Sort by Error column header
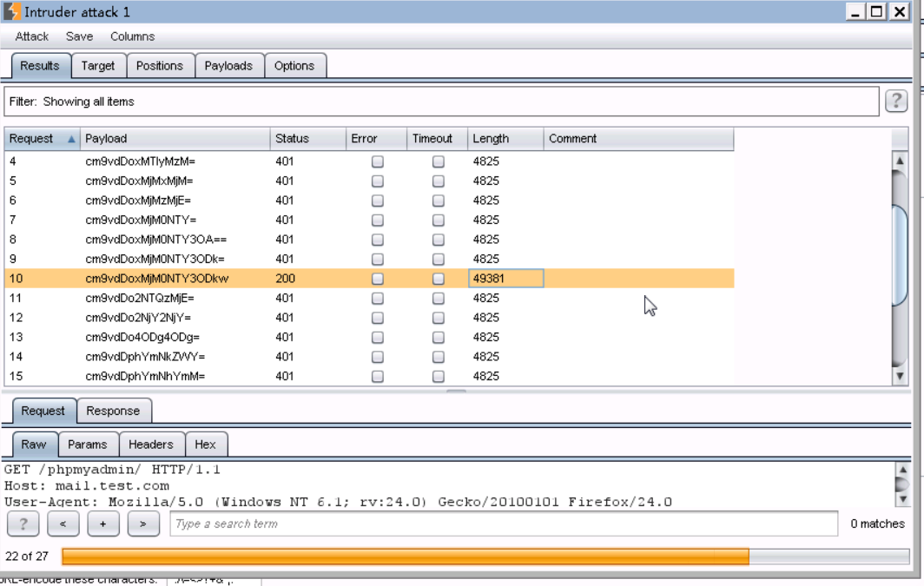The width and height of the screenshot is (924, 586). (377, 139)
